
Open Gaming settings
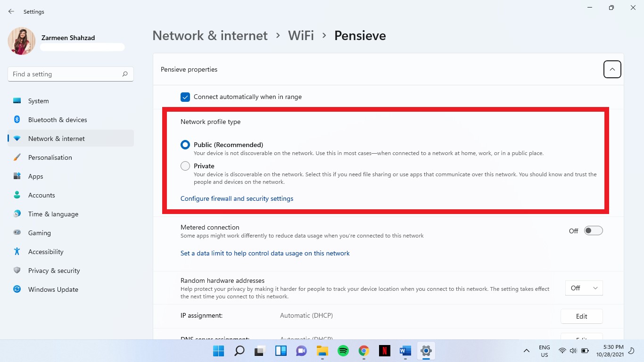point(39,232)
